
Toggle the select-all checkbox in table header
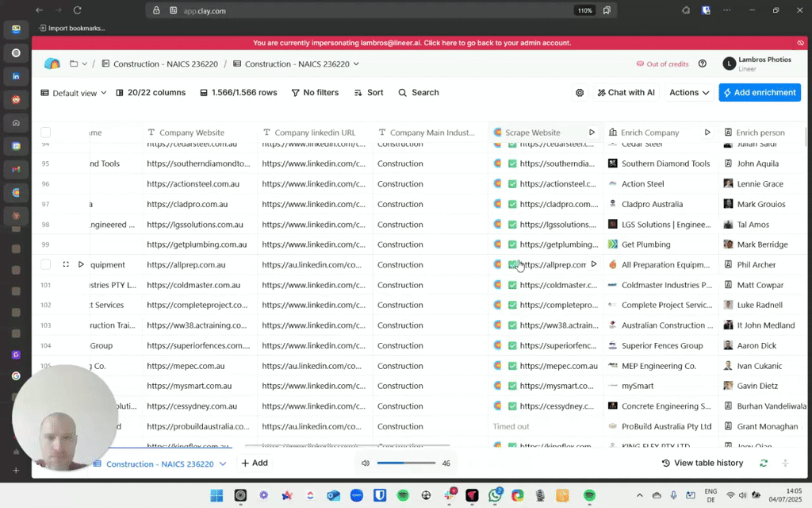pyautogui.click(x=45, y=133)
